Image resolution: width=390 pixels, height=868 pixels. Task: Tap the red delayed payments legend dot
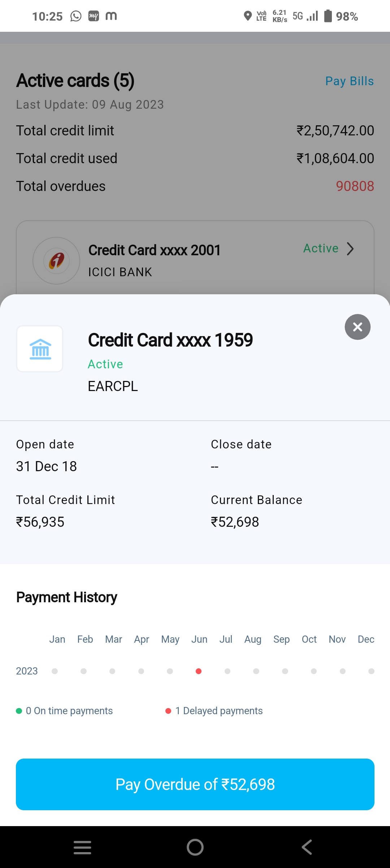(x=168, y=711)
